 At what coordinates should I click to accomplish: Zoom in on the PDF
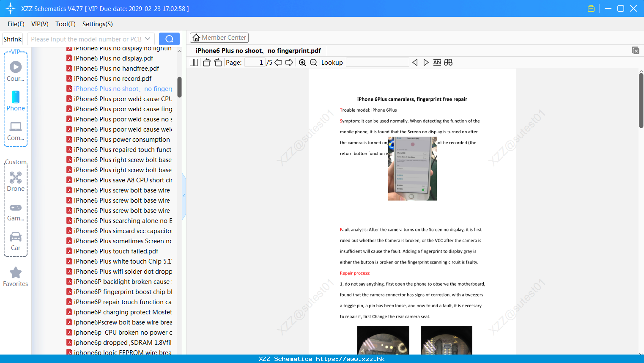pyautogui.click(x=302, y=63)
